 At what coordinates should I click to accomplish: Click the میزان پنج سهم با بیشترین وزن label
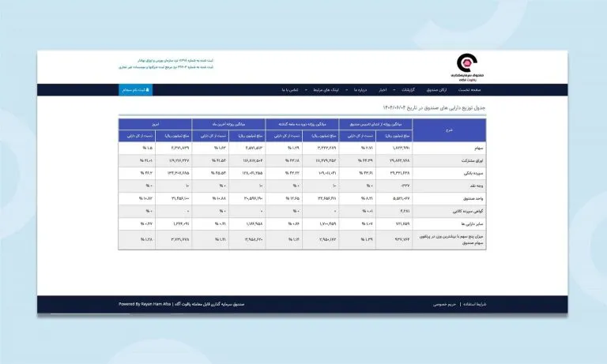451,239
